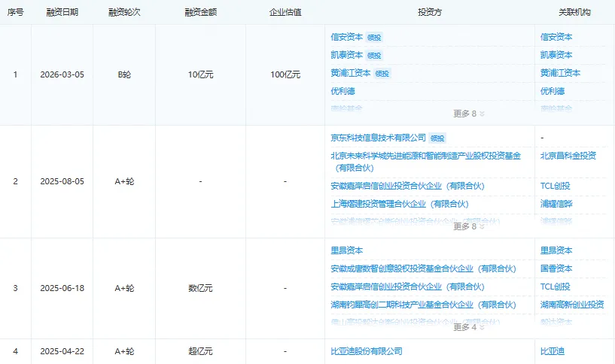Image resolution: width=615 pixels, height=364 pixels.
Task: Click the 序号 column header
Action: (x=15, y=13)
